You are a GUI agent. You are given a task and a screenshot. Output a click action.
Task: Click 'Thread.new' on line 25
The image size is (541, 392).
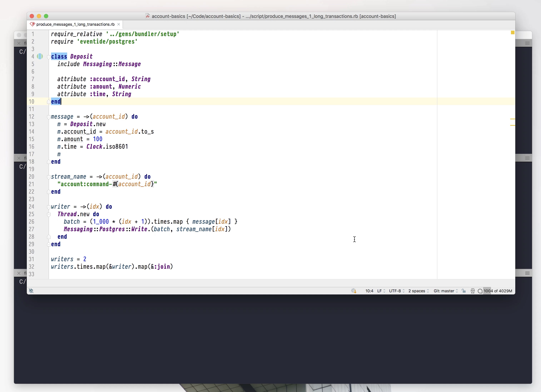[73, 214]
